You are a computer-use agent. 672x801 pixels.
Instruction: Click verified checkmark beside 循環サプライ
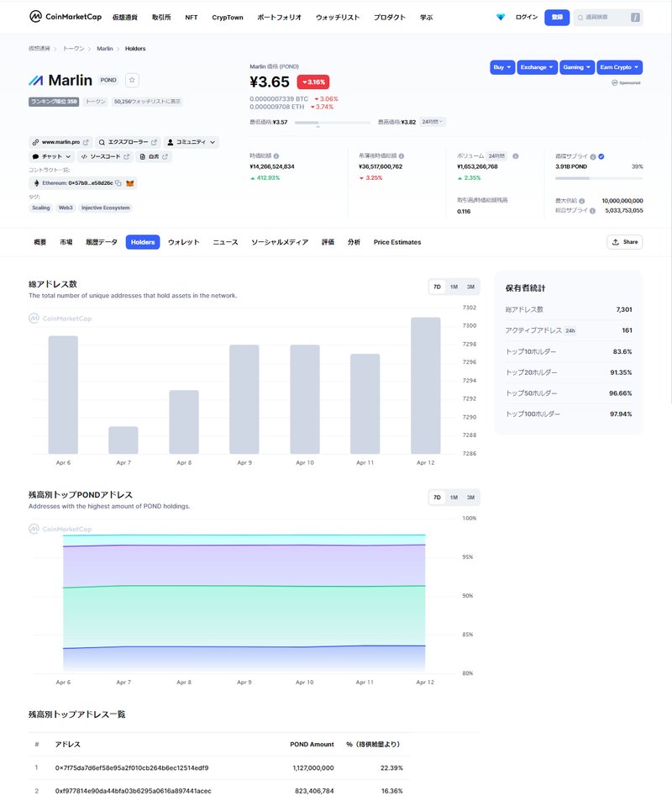point(601,157)
